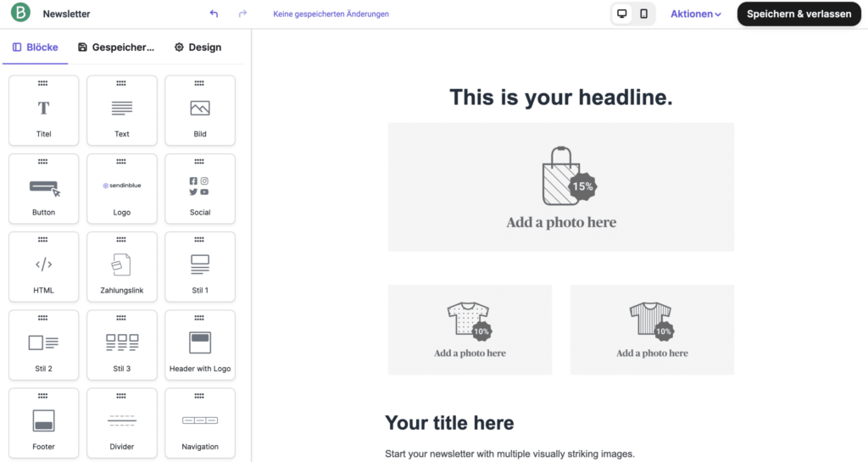Choose the Divider block
The width and height of the screenshot is (868, 462).
point(122,422)
